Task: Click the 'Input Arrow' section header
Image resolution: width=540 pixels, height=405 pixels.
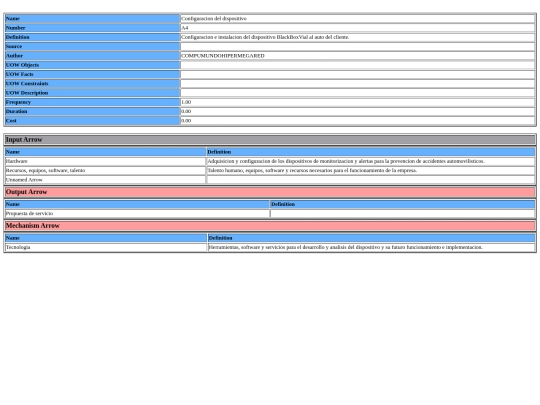Action: coord(270,140)
